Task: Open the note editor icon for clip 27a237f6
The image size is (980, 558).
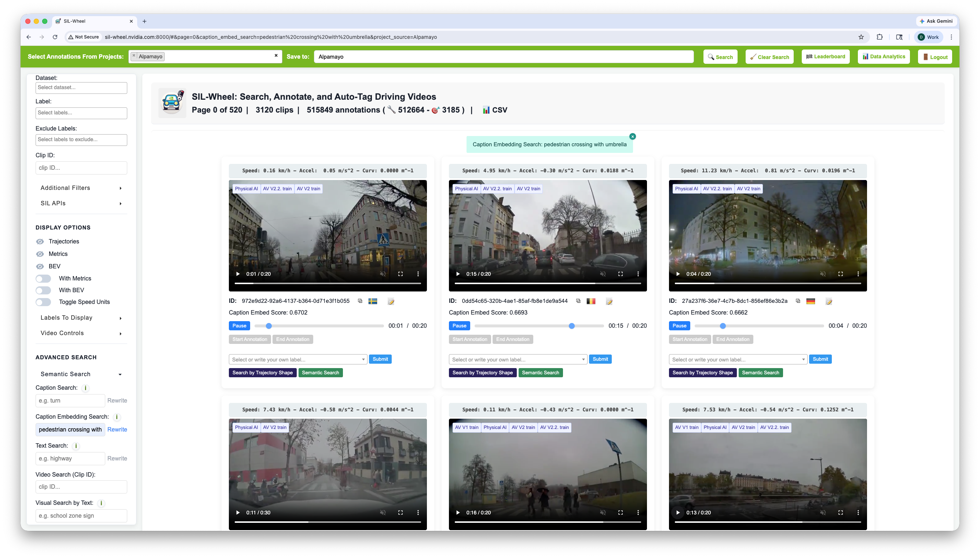Action: [829, 302]
